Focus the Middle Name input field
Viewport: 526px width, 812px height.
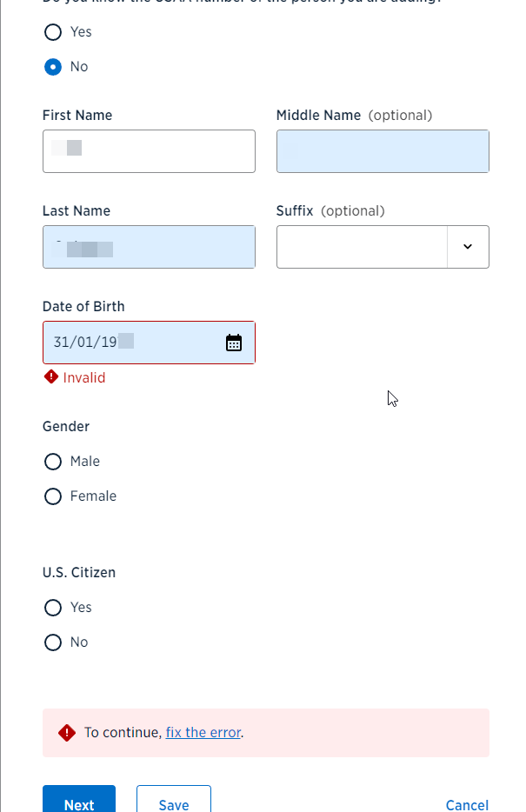click(383, 151)
